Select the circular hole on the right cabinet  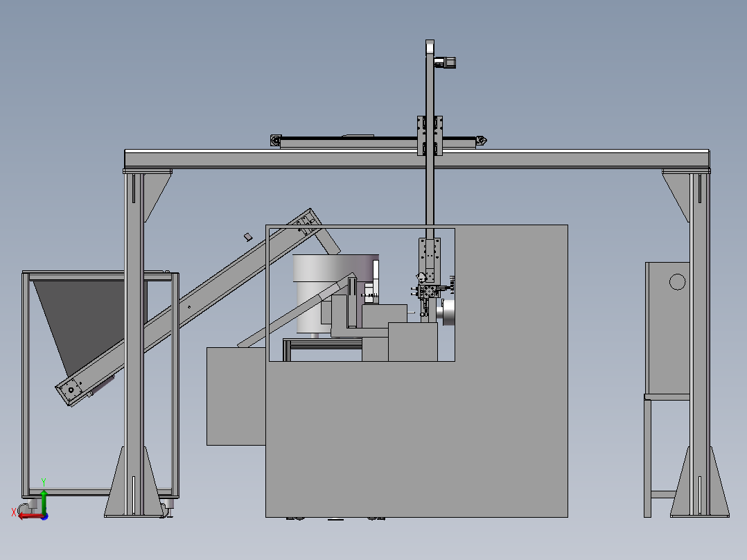tap(677, 281)
